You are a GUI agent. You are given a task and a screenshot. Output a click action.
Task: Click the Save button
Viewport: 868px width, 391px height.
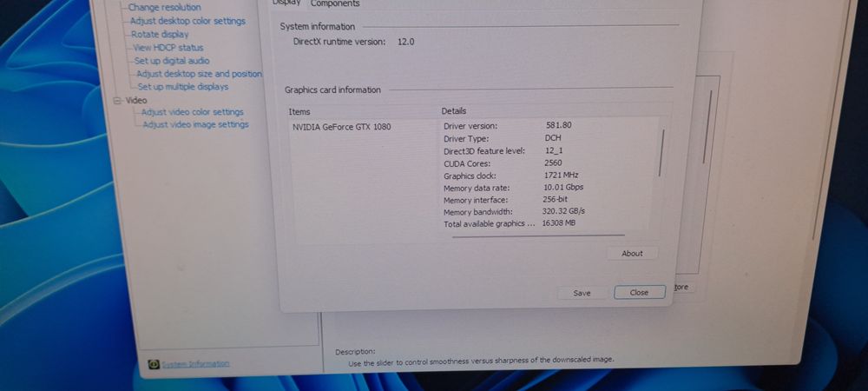582,293
